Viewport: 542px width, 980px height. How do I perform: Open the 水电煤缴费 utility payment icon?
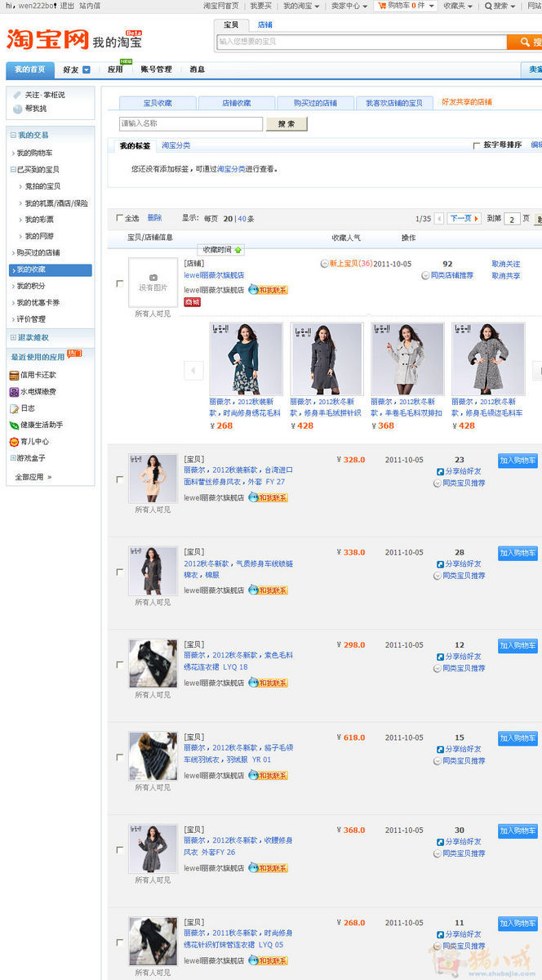[14, 391]
